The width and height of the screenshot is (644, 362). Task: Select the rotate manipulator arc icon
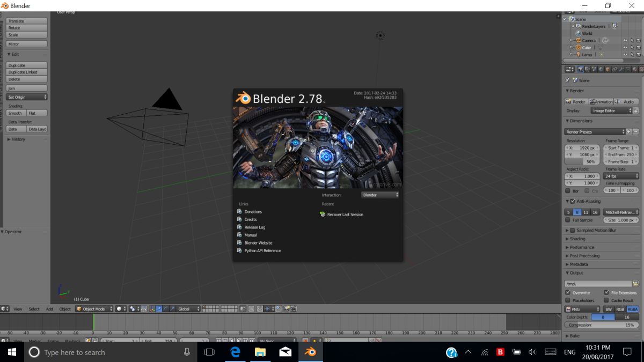point(165,309)
